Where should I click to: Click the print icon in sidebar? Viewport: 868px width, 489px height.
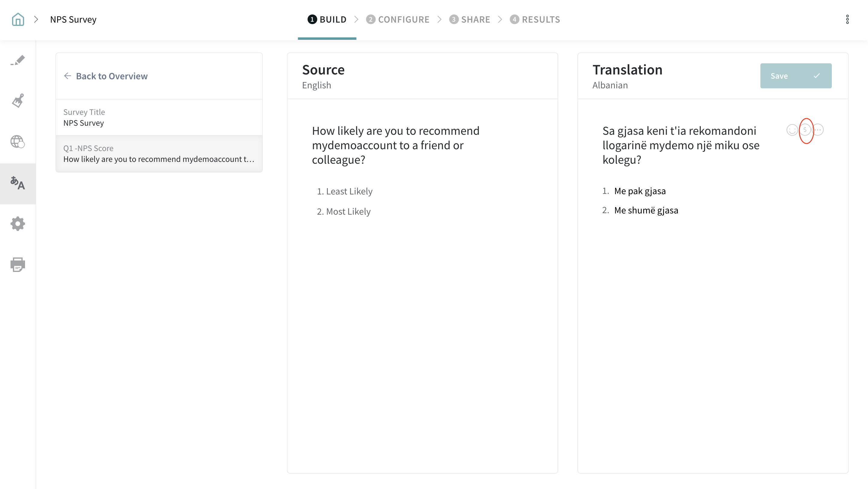(18, 265)
